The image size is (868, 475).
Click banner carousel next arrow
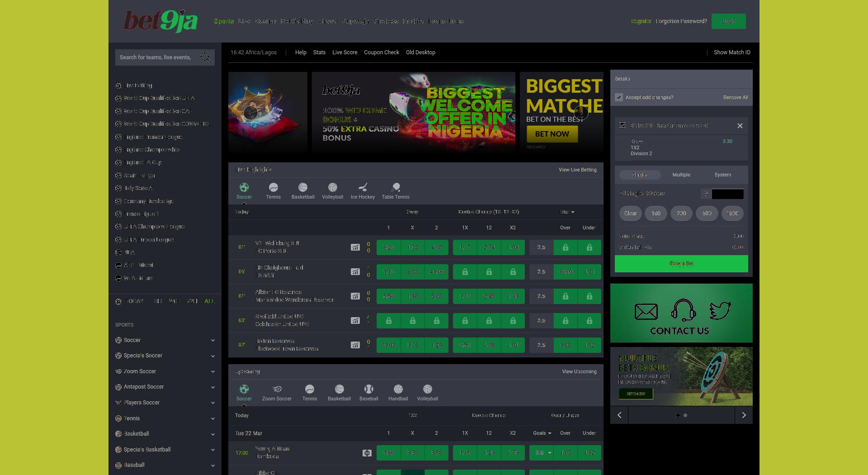(581, 113)
